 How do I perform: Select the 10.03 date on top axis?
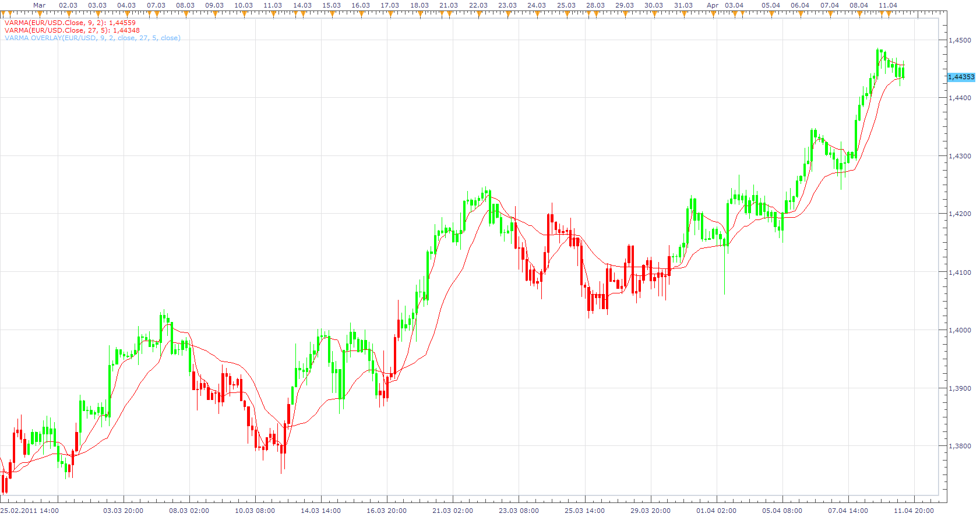(244, 5)
